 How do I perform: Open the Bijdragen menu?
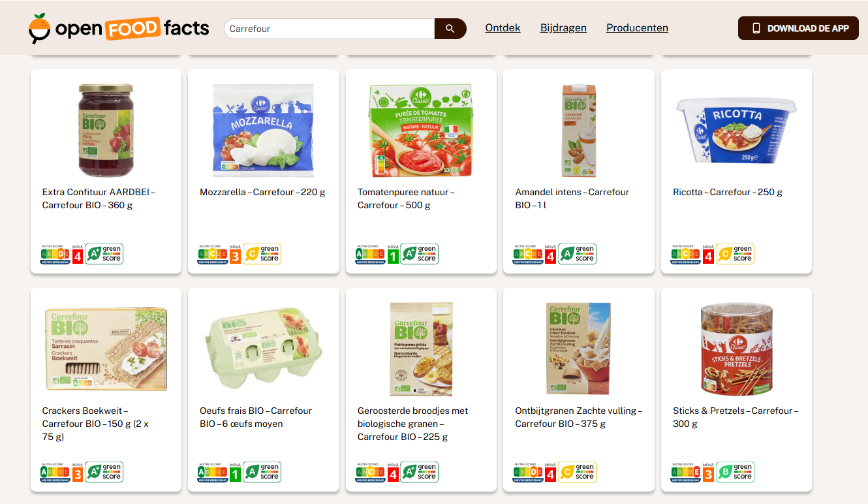point(563,28)
